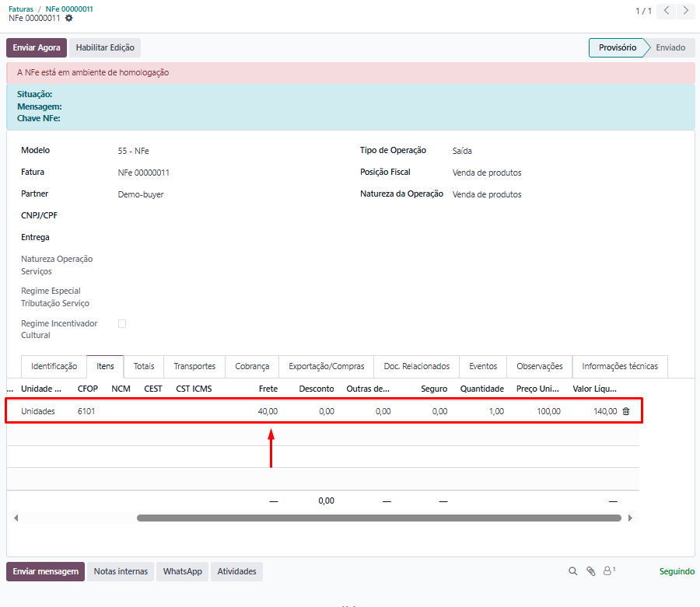Click the Saída operation type value
Viewport: 700px width, 607px height.
[462, 151]
